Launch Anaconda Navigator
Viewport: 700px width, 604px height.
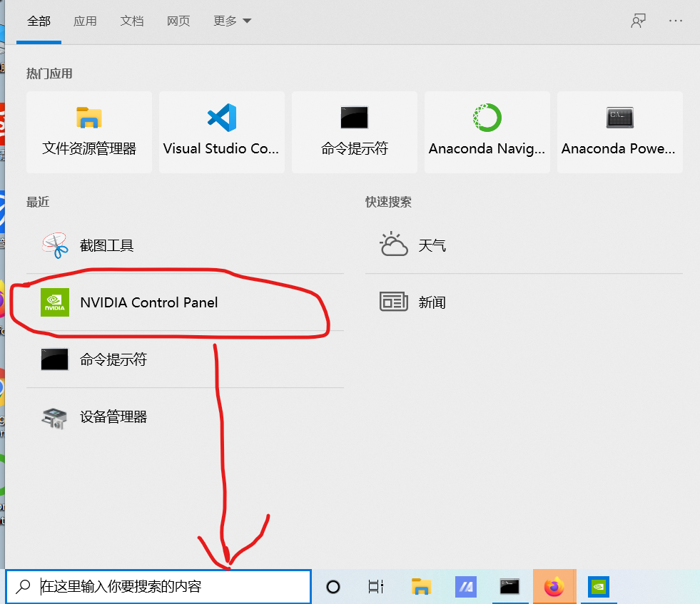coord(487,132)
